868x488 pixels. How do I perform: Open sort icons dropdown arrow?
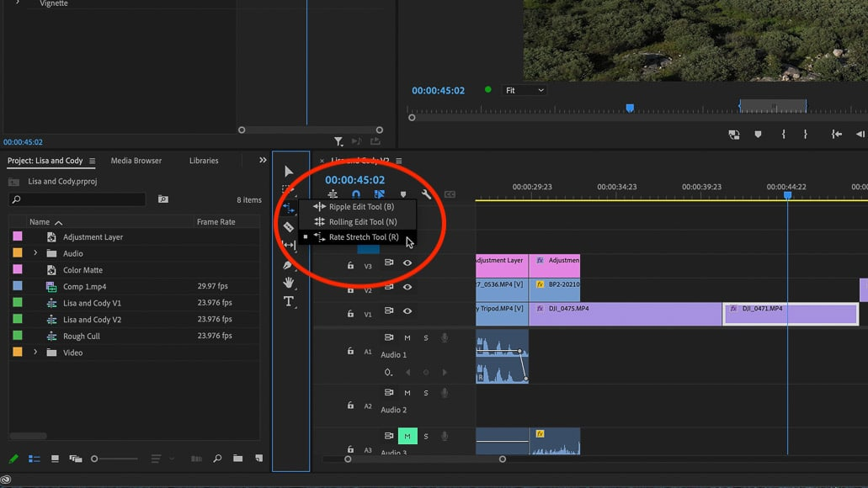pyautogui.click(x=172, y=459)
